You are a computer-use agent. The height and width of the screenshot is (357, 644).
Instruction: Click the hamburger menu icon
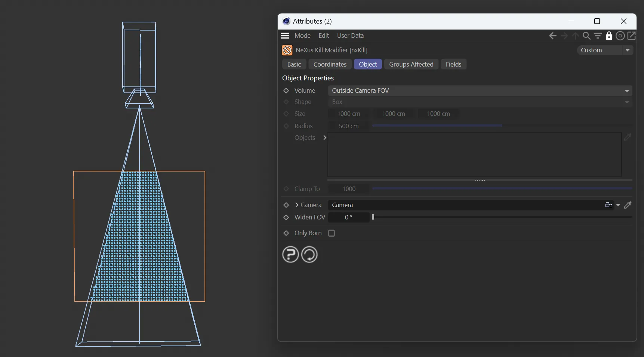point(285,36)
